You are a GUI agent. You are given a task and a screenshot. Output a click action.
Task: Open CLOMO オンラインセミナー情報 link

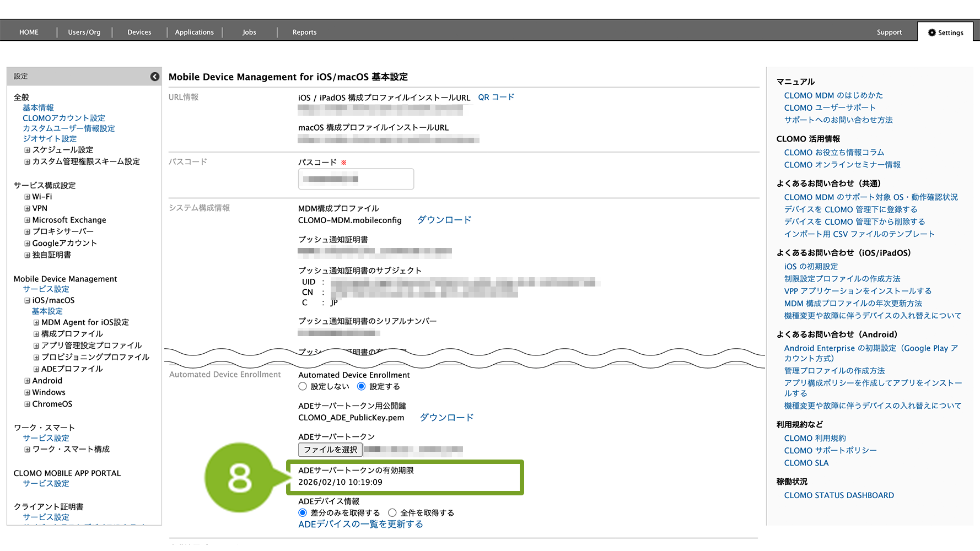tap(842, 165)
